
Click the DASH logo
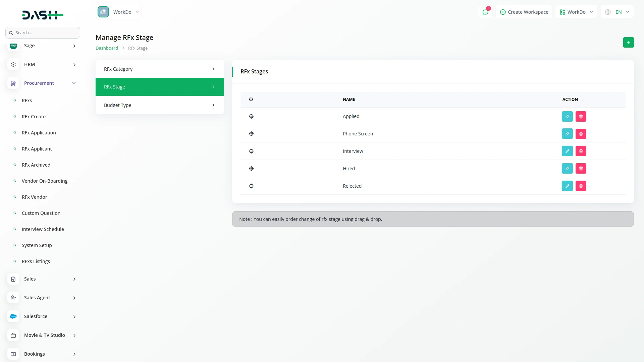click(x=43, y=15)
